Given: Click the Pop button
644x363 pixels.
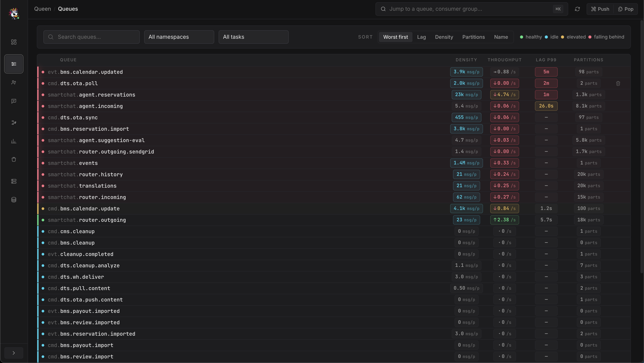Looking at the screenshot, I should click(626, 9).
